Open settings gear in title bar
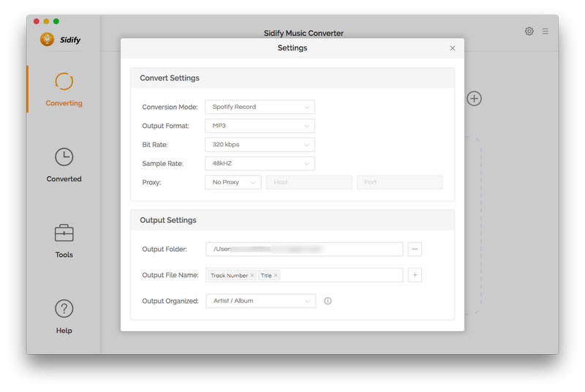This screenshot has height=392, width=585. point(529,31)
